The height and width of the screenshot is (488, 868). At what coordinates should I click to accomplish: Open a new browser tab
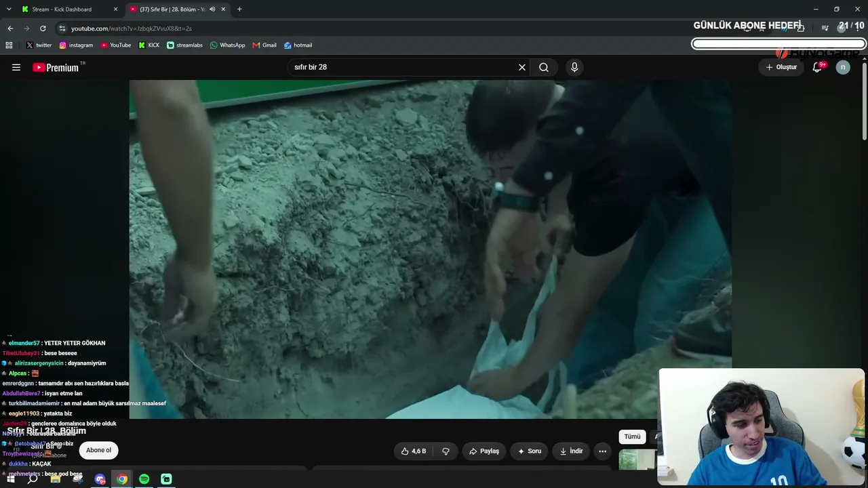pos(239,9)
